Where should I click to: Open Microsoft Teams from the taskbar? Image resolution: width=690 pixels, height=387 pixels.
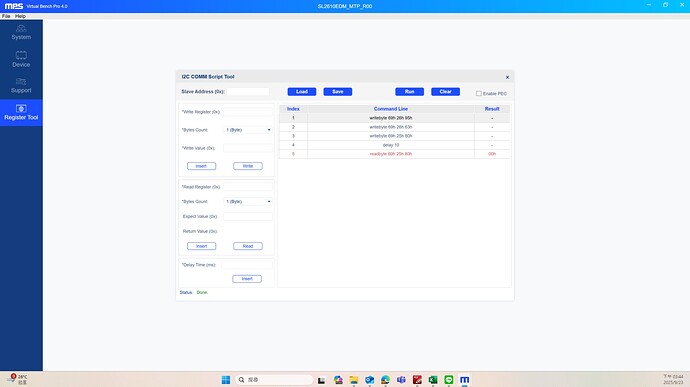tap(401, 380)
